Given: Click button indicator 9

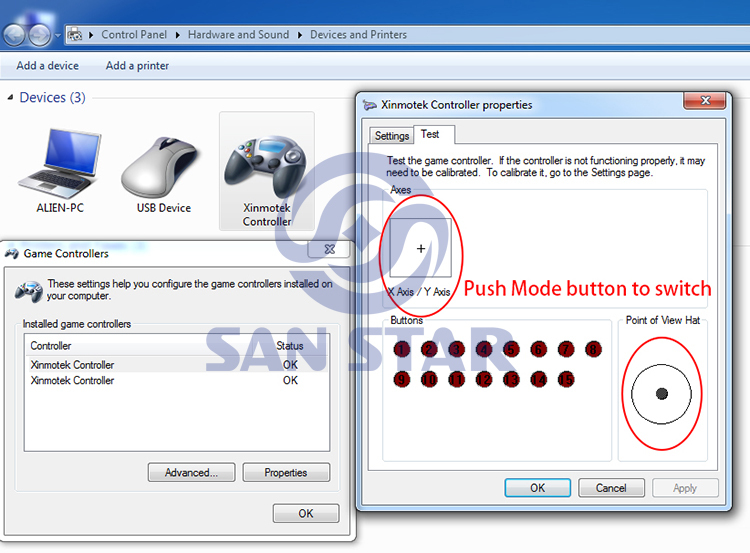Looking at the screenshot, I should point(402,379).
